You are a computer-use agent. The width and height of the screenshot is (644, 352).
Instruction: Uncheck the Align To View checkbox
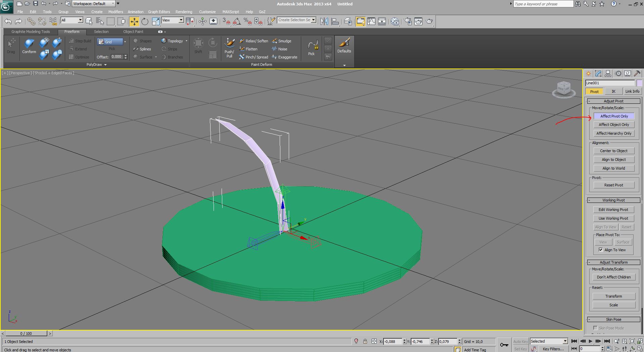tap(601, 250)
